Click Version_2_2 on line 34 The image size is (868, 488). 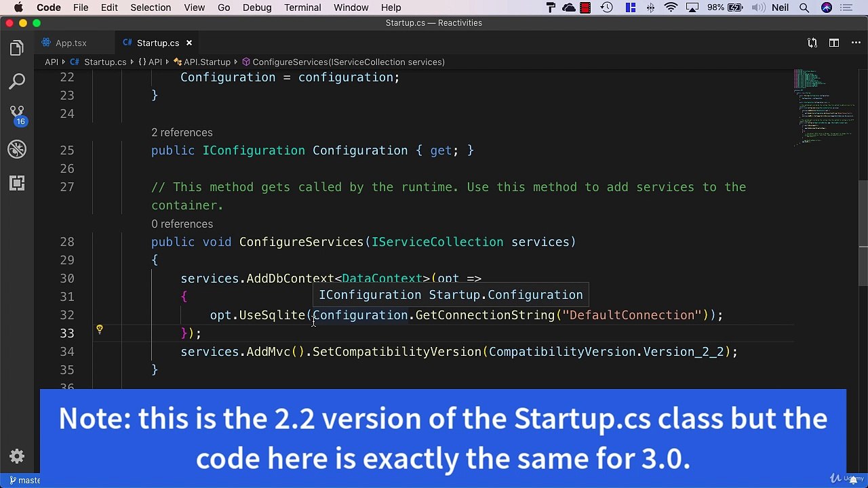click(x=684, y=352)
